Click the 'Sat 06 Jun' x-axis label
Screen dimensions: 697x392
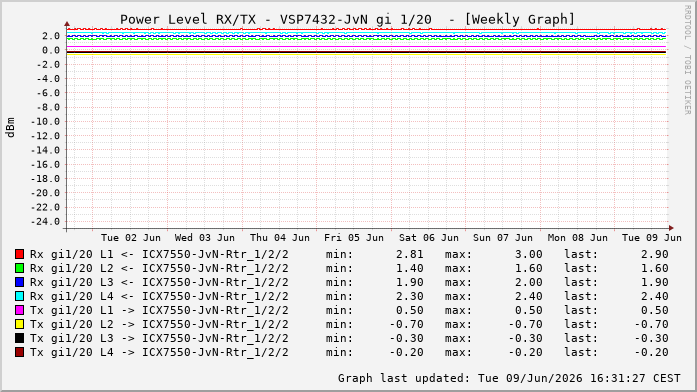point(429,238)
